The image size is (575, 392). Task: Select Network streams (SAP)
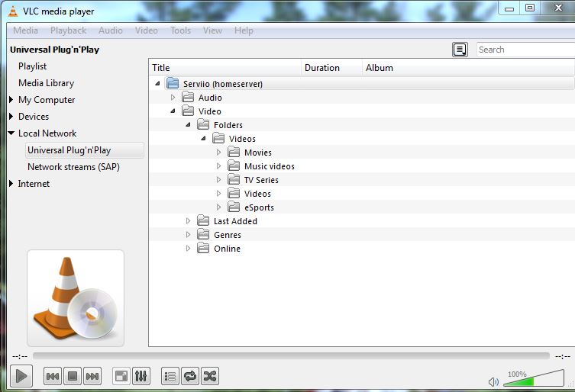73,167
